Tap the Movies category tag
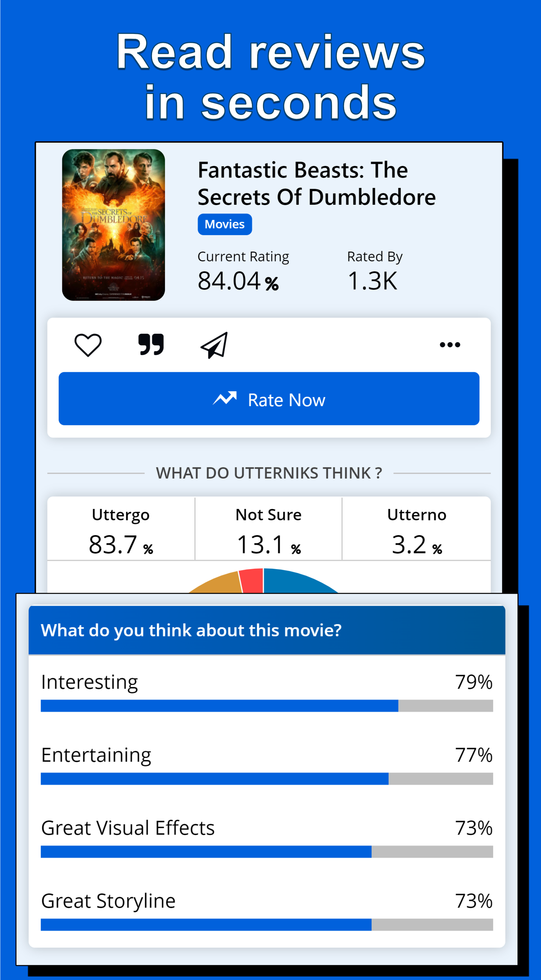Screen dimensions: 541x980 [225, 224]
